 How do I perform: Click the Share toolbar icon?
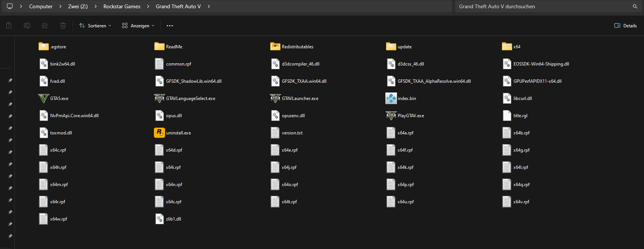point(45,25)
